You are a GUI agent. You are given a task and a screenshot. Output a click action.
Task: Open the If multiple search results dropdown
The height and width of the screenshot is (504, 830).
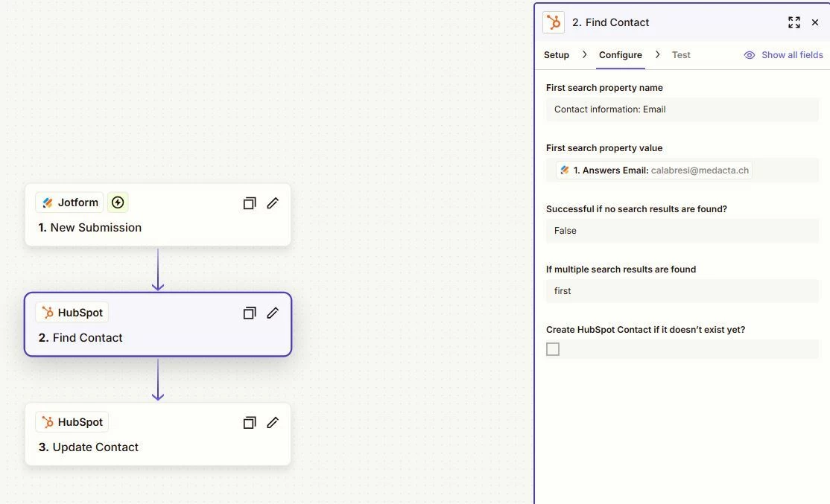(x=682, y=291)
